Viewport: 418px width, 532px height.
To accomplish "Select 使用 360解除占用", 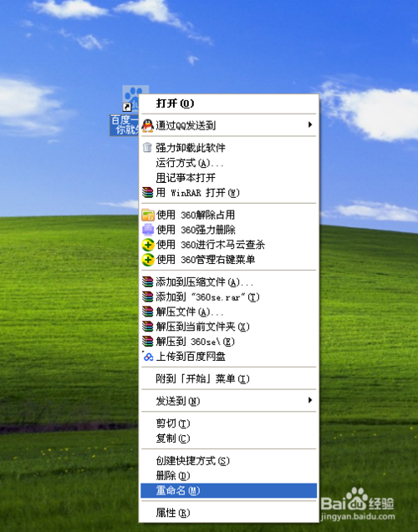I will (229, 215).
